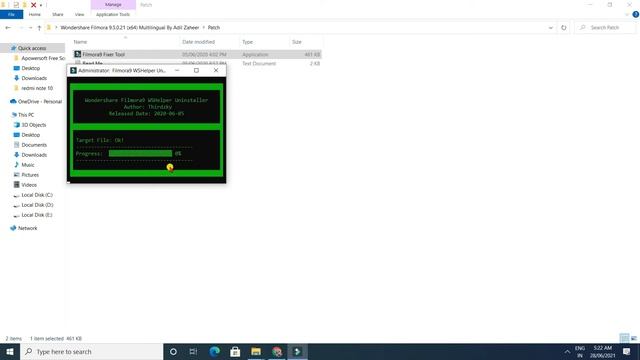Click the Search Patch box
The width and height of the screenshot is (640, 360).
click(x=605, y=28)
